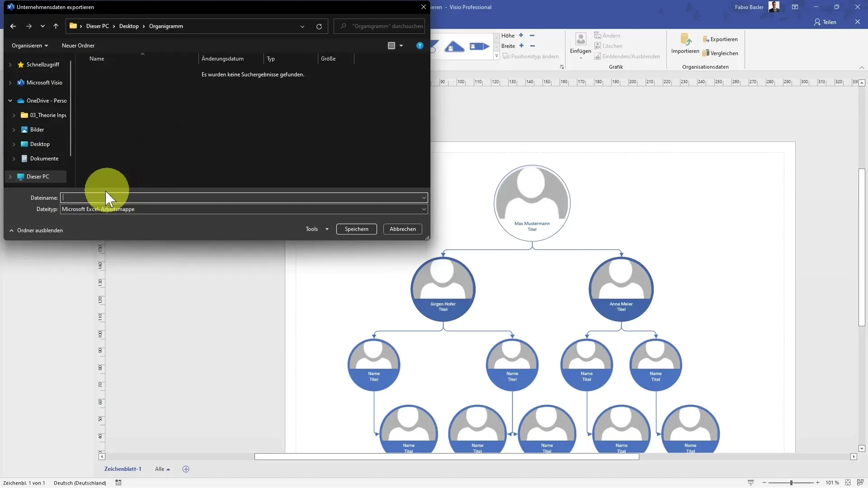Select the Anna Meier shape
Screen dimensions: 868x488
[x=621, y=289]
